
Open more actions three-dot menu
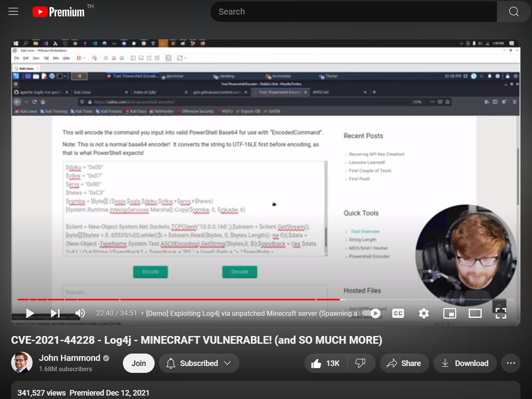(511, 363)
